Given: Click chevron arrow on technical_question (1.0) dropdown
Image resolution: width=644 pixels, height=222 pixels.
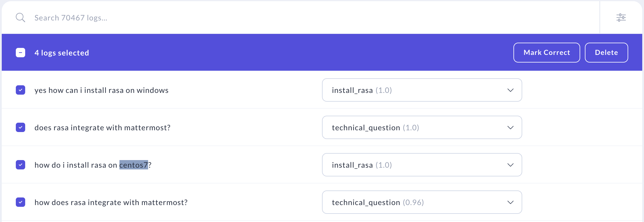Looking at the screenshot, I should pyautogui.click(x=510, y=127).
